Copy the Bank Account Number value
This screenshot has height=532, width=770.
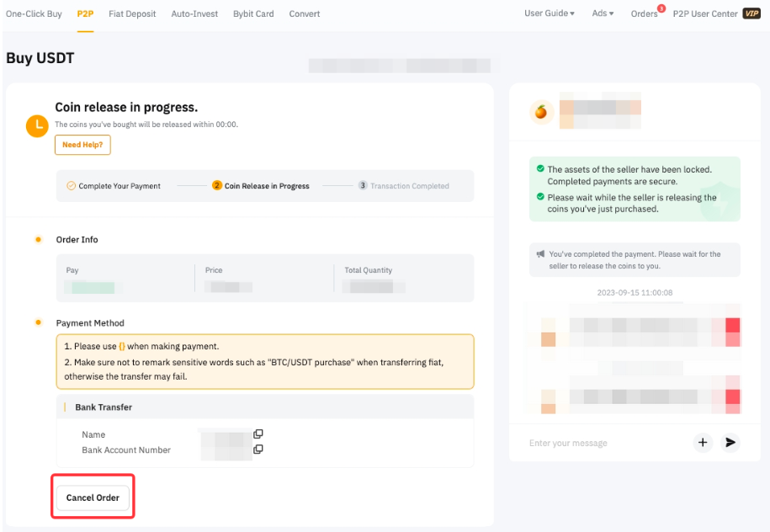pyautogui.click(x=258, y=449)
